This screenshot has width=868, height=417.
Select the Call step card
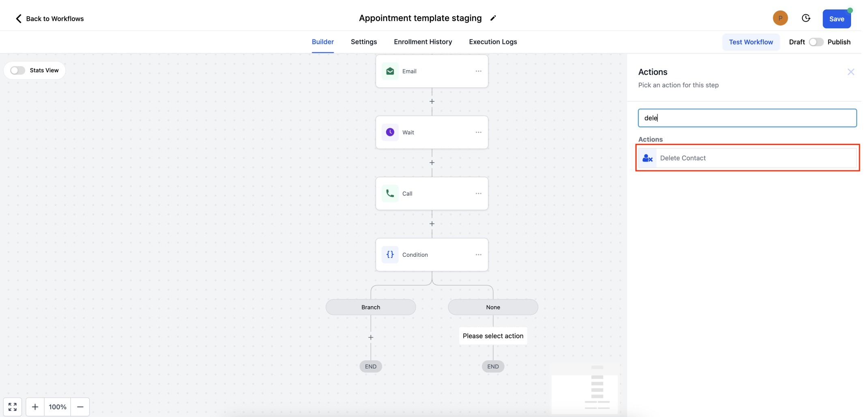pyautogui.click(x=432, y=193)
